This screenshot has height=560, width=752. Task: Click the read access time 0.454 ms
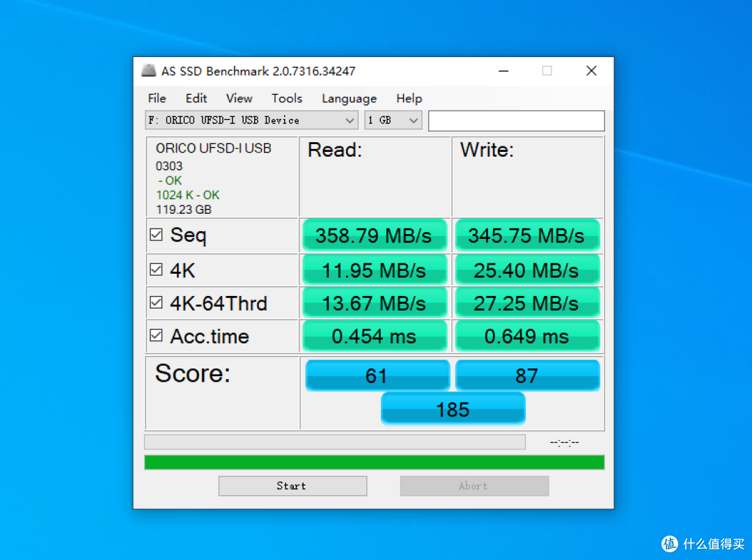[x=375, y=336]
